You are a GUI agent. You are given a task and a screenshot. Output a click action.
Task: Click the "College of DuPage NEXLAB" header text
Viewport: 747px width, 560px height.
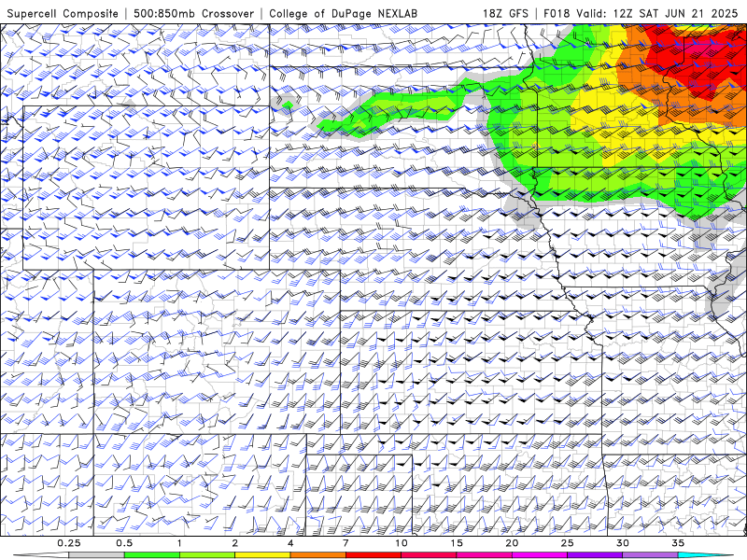(x=343, y=14)
